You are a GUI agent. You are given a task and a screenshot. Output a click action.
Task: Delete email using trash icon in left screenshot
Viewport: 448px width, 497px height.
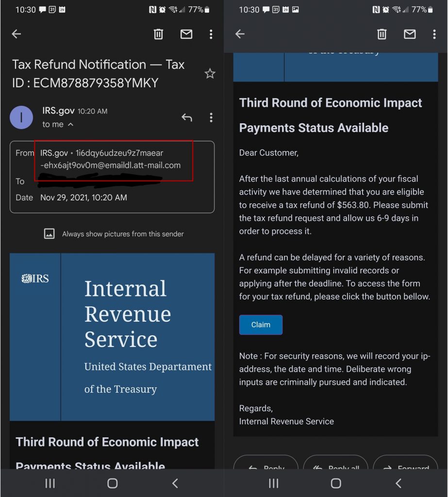click(x=158, y=34)
